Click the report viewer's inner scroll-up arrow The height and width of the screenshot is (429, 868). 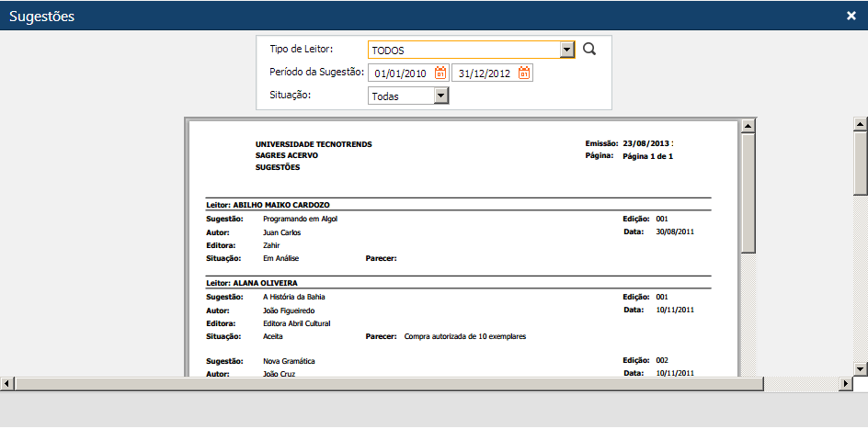click(748, 126)
